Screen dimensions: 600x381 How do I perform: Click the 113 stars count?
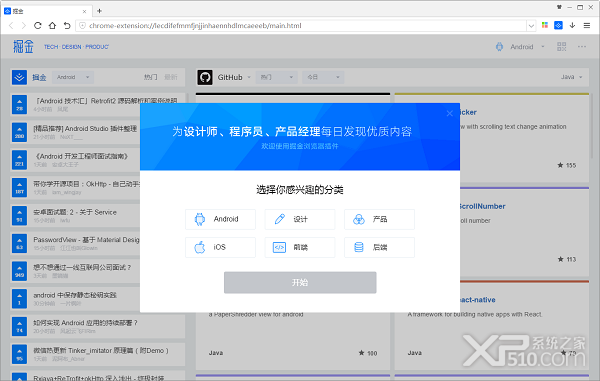pyautogui.click(x=567, y=259)
